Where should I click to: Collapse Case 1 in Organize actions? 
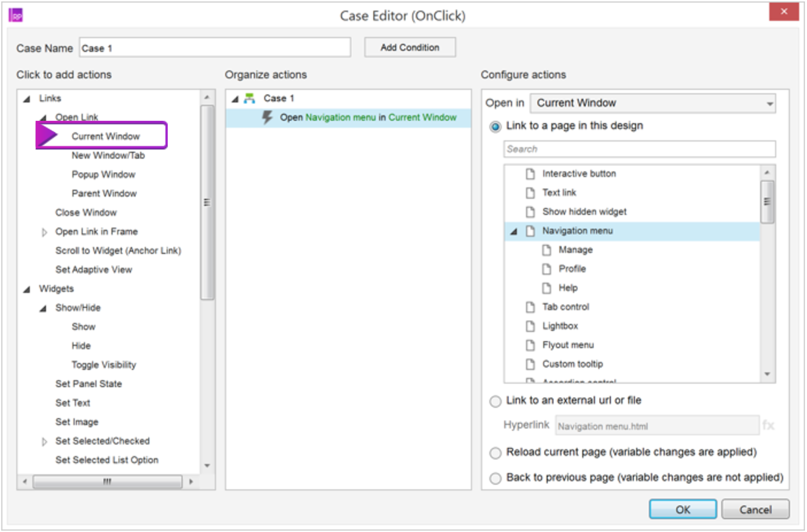coord(235,98)
